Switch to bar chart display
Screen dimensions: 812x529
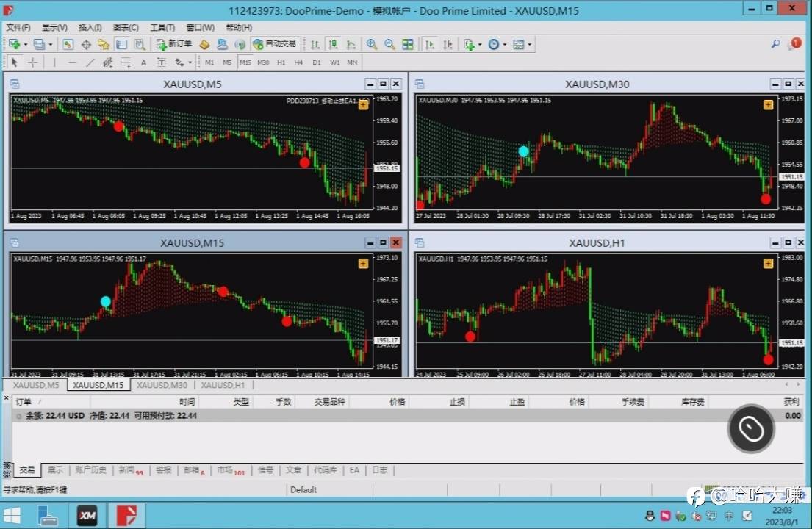point(315,45)
